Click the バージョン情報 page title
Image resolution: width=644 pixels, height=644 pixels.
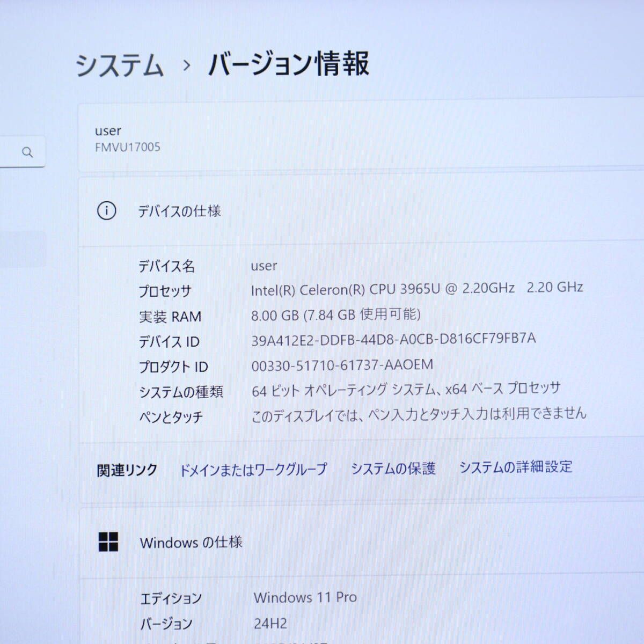289,64
